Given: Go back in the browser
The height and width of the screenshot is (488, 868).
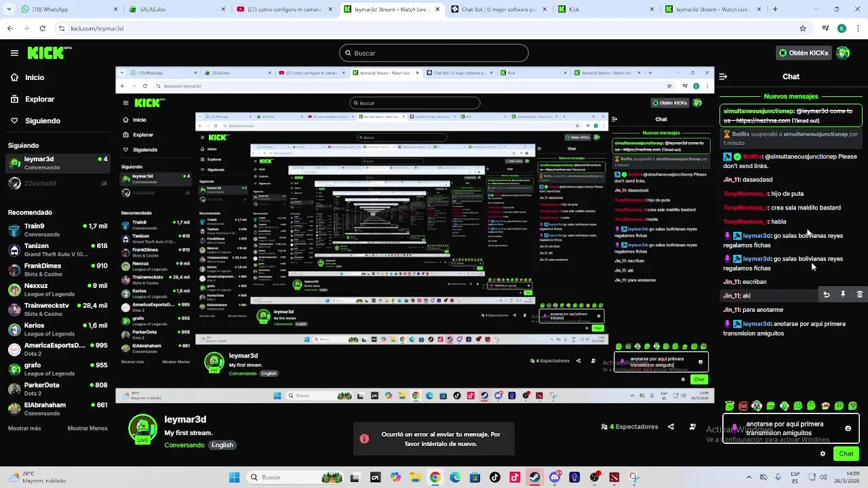Looking at the screenshot, I should pyautogui.click(x=9, y=28).
